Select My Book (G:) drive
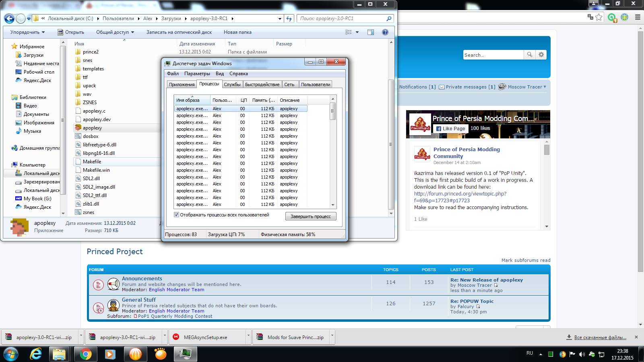644x362 pixels. click(x=37, y=199)
